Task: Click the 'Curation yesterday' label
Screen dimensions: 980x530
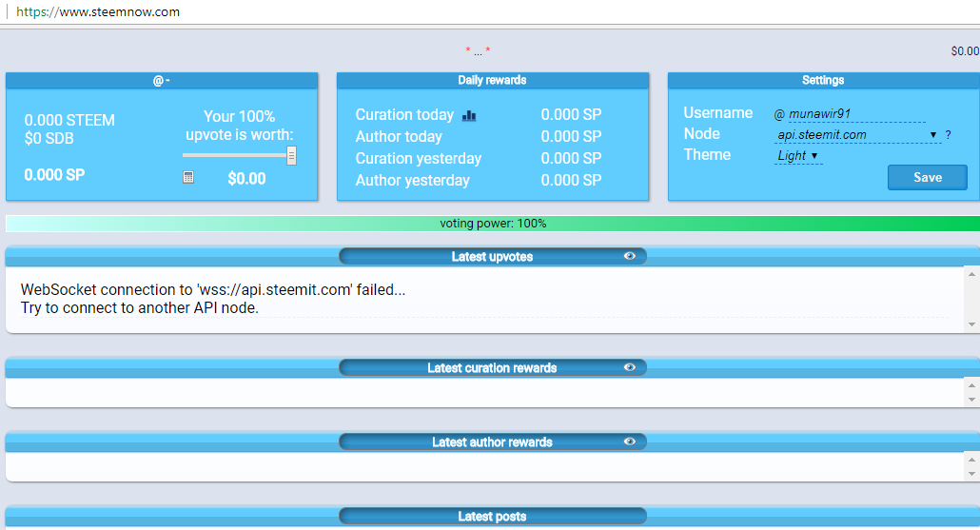Action: point(418,159)
